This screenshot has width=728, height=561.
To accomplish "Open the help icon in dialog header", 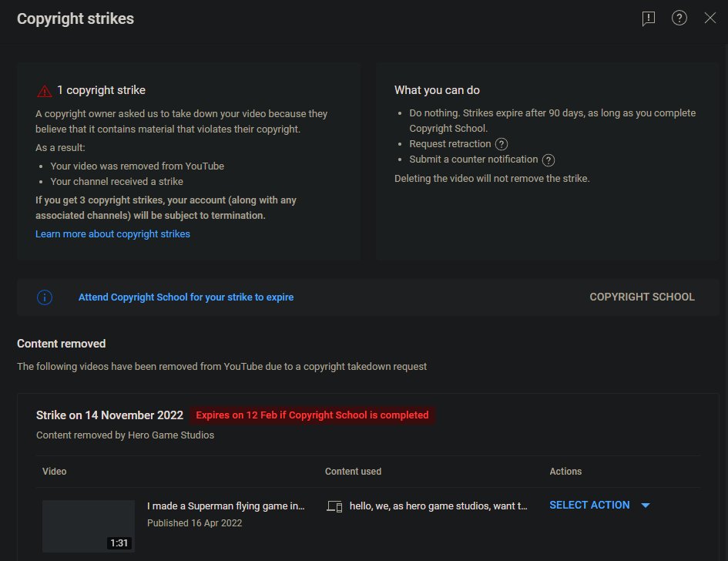I will [x=679, y=18].
